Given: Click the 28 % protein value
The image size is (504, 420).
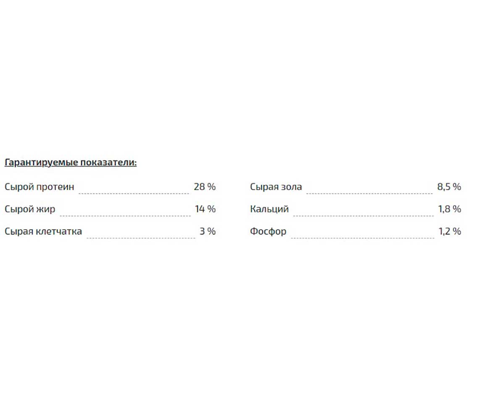Looking at the screenshot, I should point(205,187).
